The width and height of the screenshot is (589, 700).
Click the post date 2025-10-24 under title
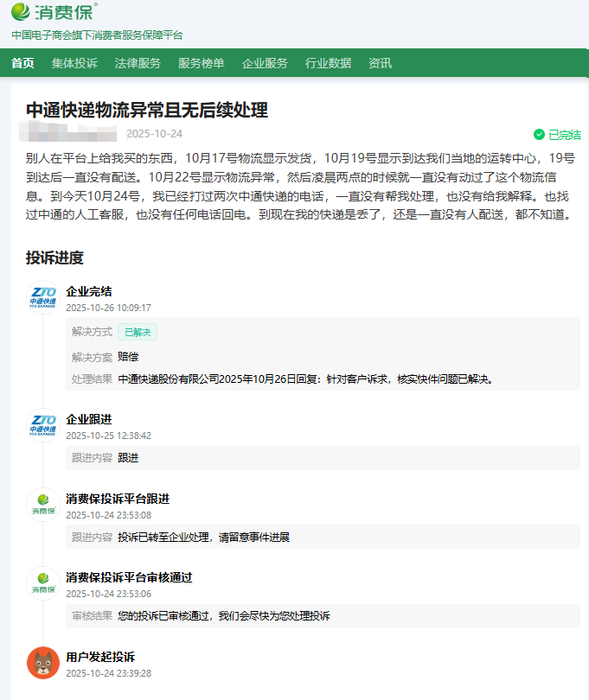click(x=155, y=133)
